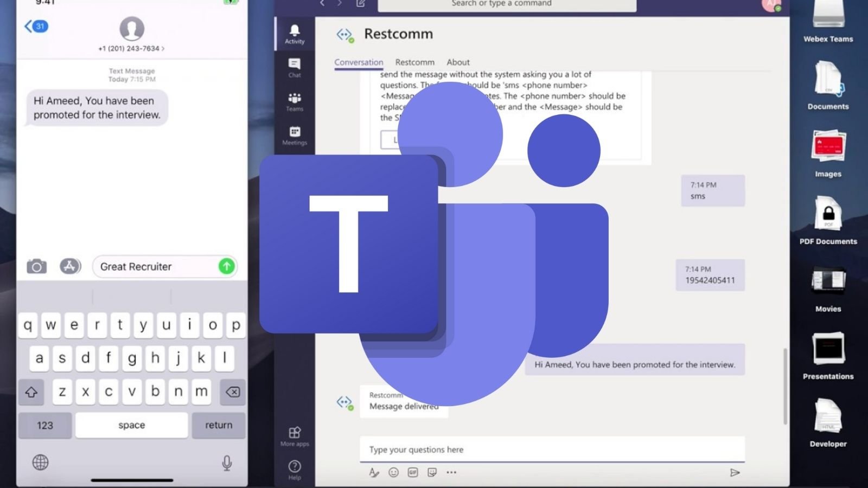The height and width of the screenshot is (488, 868).
Task: Click the Format text icon below message box
Action: [x=374, y=472]
